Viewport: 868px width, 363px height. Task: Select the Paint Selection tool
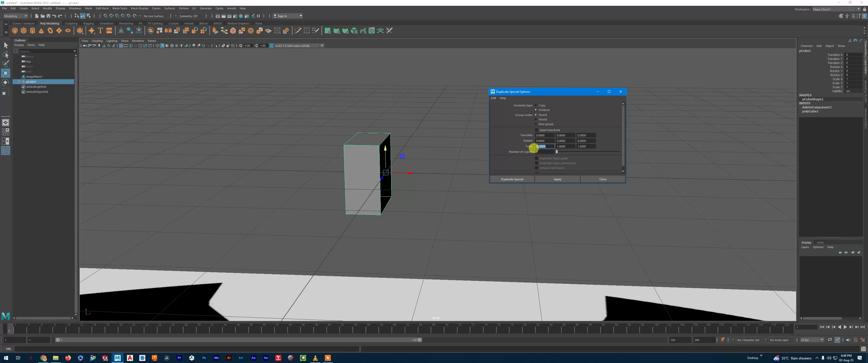click(x=5, y=64)
